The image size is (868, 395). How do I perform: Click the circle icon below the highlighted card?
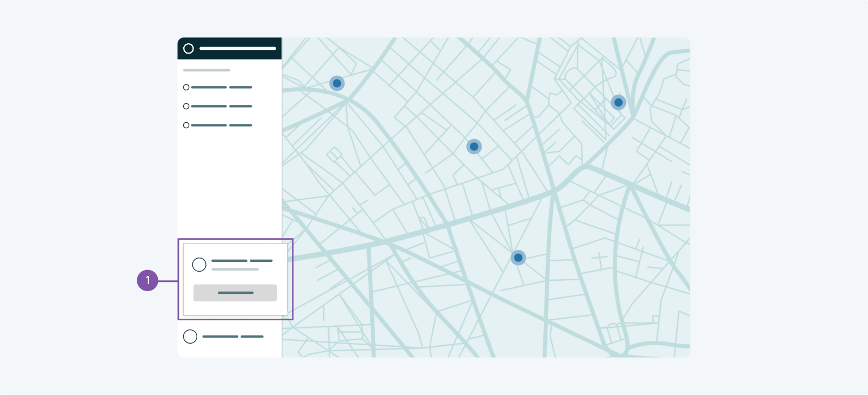[x=190, y=337]
